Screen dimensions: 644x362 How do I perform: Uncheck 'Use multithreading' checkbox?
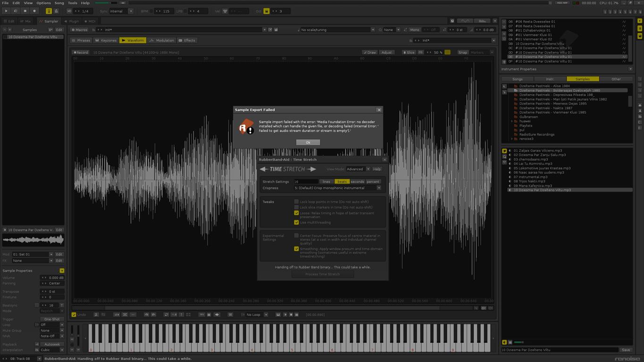[x=296, y=222]
